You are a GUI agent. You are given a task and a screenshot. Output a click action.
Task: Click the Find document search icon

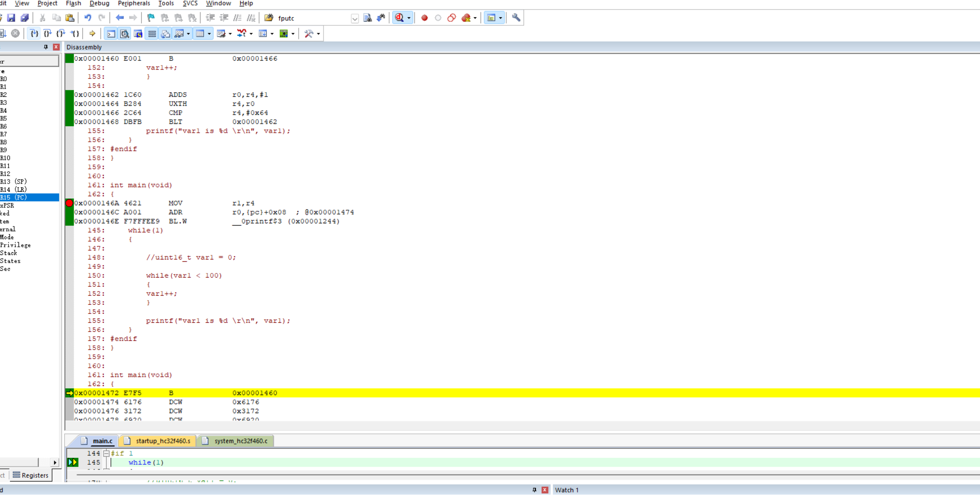(x=367, y=18)
